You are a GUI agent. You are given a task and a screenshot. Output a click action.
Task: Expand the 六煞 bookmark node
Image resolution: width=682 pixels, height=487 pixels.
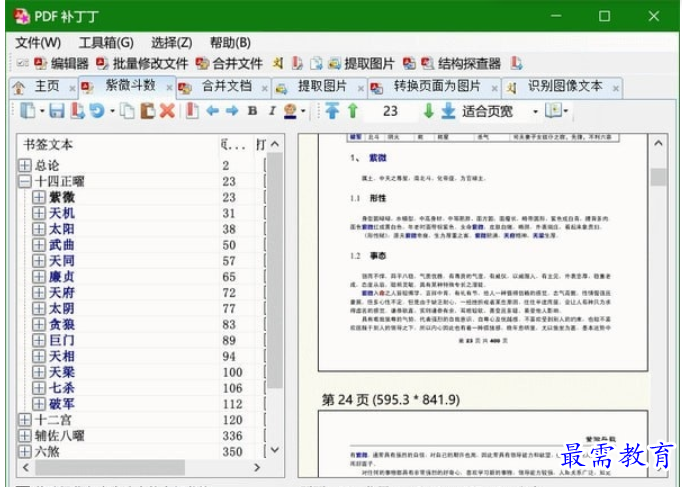coord(25,451)
